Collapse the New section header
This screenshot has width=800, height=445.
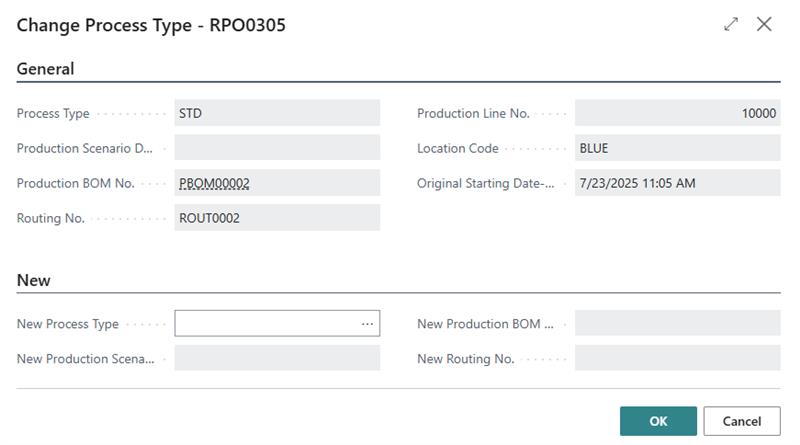pyautogui.click(x=34, y=280)
